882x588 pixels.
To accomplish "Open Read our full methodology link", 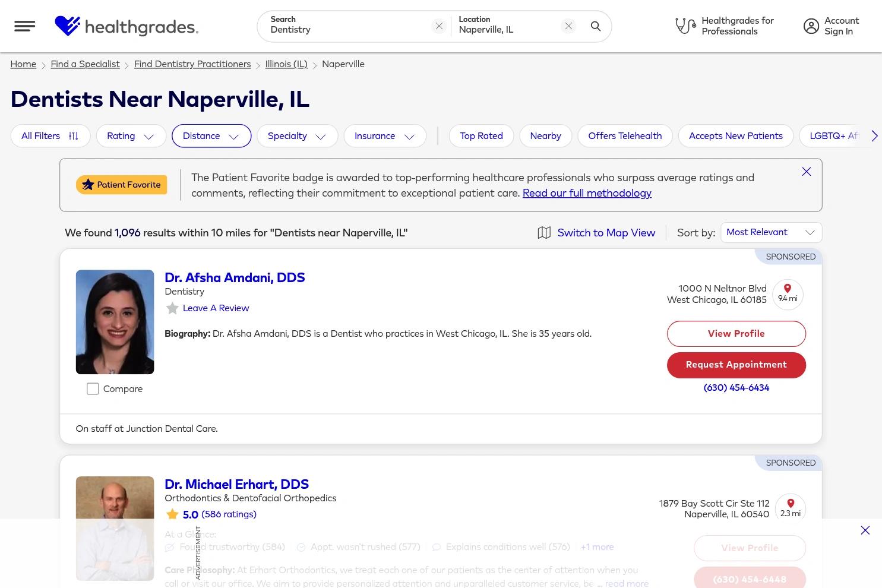I will click(587, 193).
